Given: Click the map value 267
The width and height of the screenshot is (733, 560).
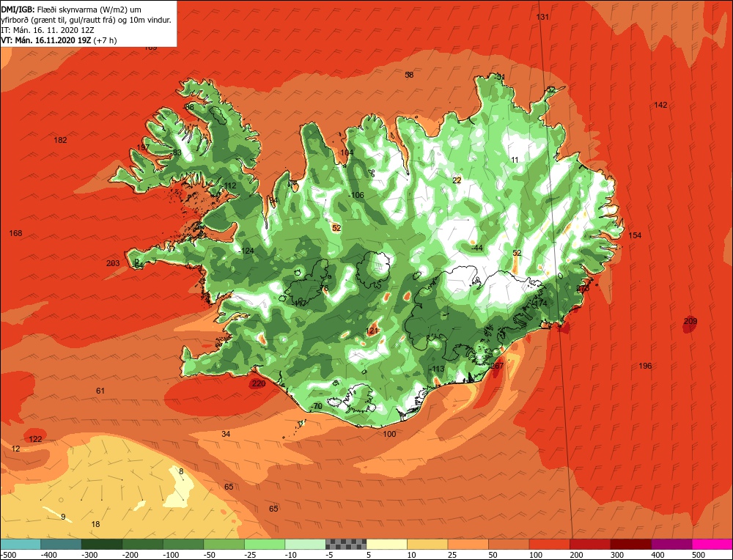Looking at the screenshot, I should point(497,366).
